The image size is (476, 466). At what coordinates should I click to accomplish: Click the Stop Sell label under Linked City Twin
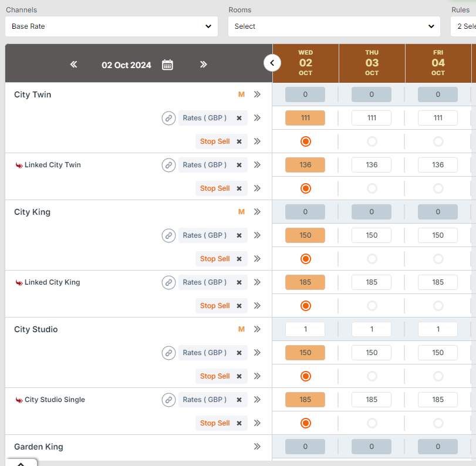215,188
